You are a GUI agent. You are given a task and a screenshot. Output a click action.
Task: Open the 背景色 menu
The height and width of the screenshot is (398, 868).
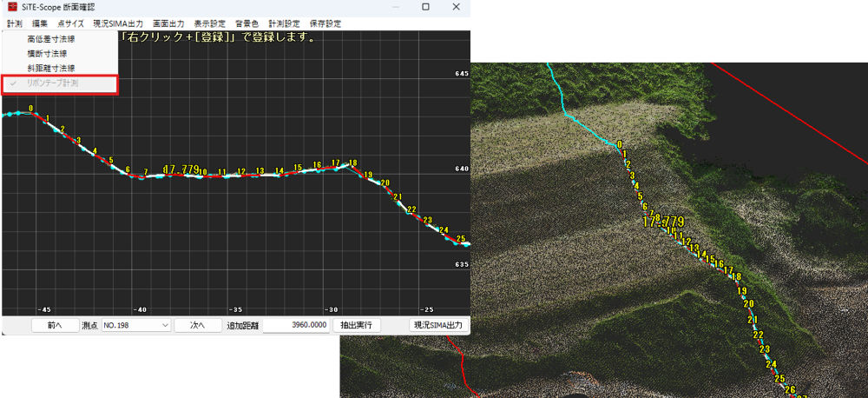[247, 23]
